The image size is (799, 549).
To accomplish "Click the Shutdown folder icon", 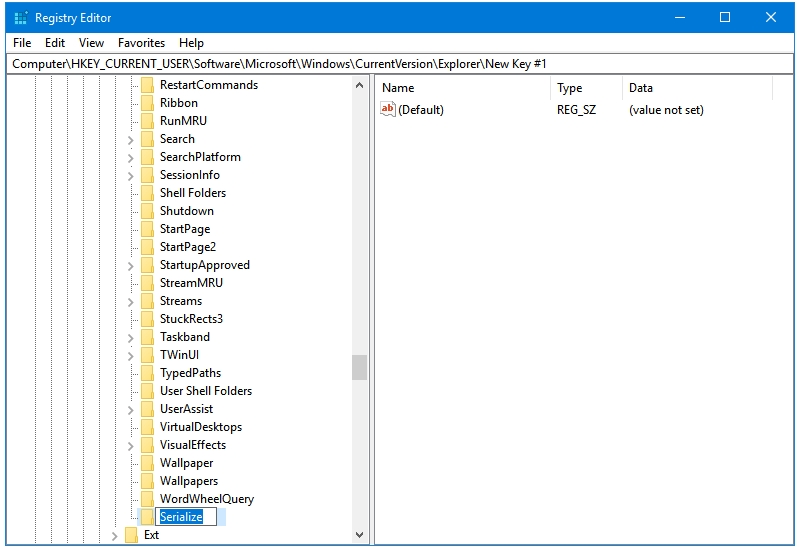I will tap(147, 211).
